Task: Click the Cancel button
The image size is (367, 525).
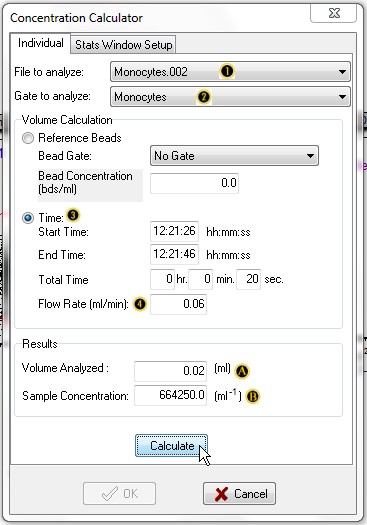Action: coord(239,494)
